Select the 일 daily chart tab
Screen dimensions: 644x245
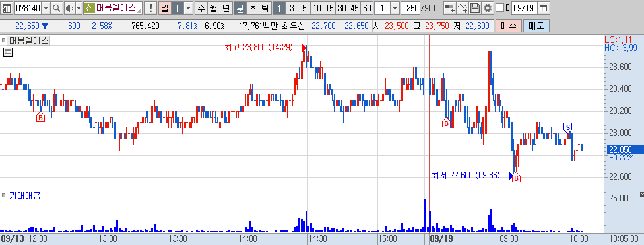tap(164, 7)
